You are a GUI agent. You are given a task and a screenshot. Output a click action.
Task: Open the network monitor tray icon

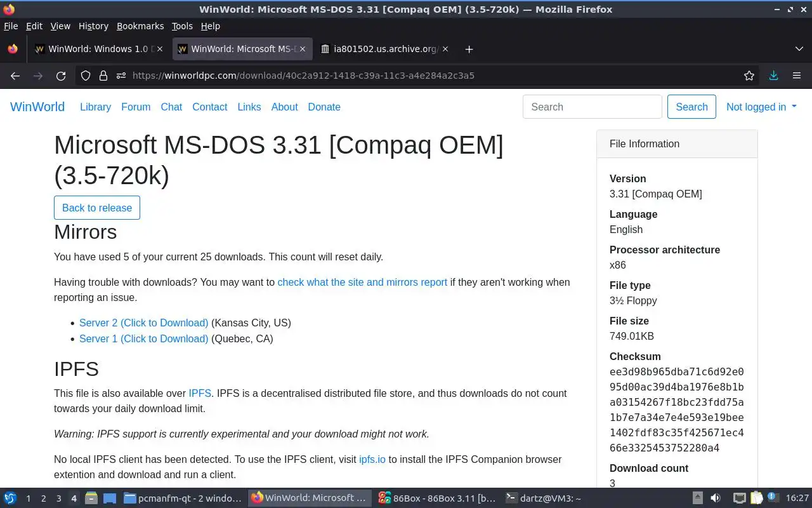point(739,498)
